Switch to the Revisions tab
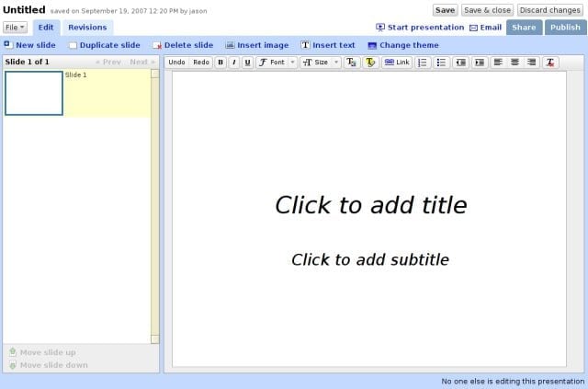This screenshot has width=588, height=389. [x=87, y=28]
